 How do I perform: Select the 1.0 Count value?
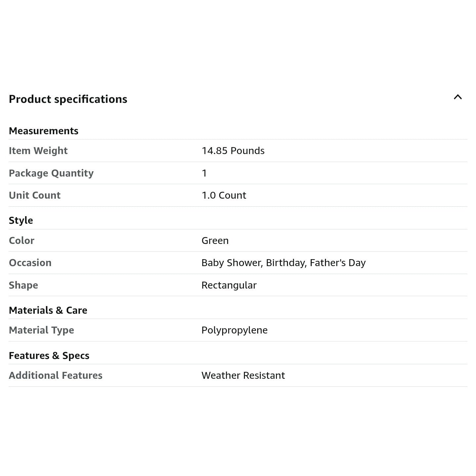pos(224,195)
